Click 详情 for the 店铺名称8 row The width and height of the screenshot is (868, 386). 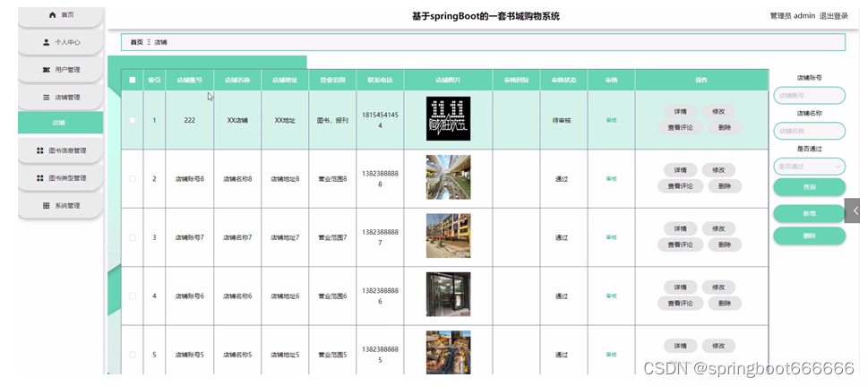click(681, 170)
